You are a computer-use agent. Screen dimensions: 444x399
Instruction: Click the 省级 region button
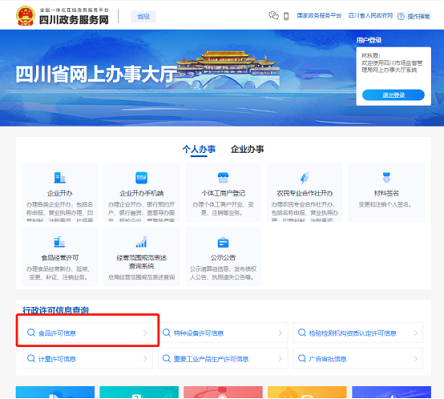click(x=144, y=16)
